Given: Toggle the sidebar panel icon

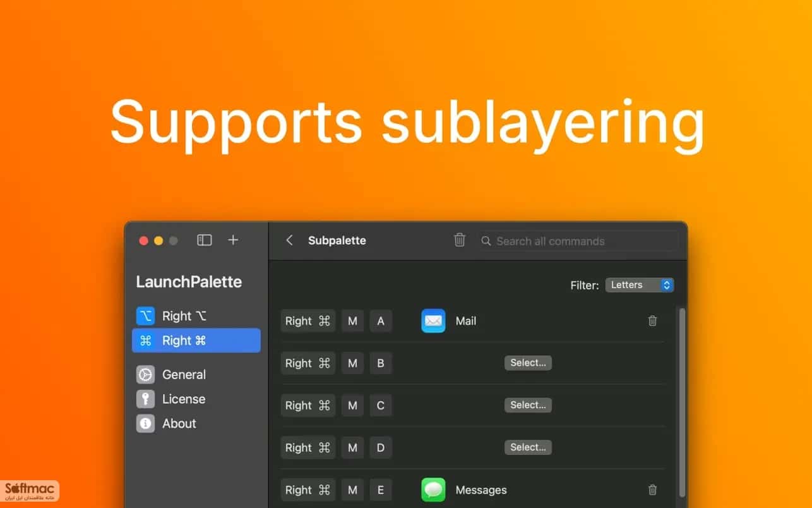Looking at the screenshot, I should point(204,240).
